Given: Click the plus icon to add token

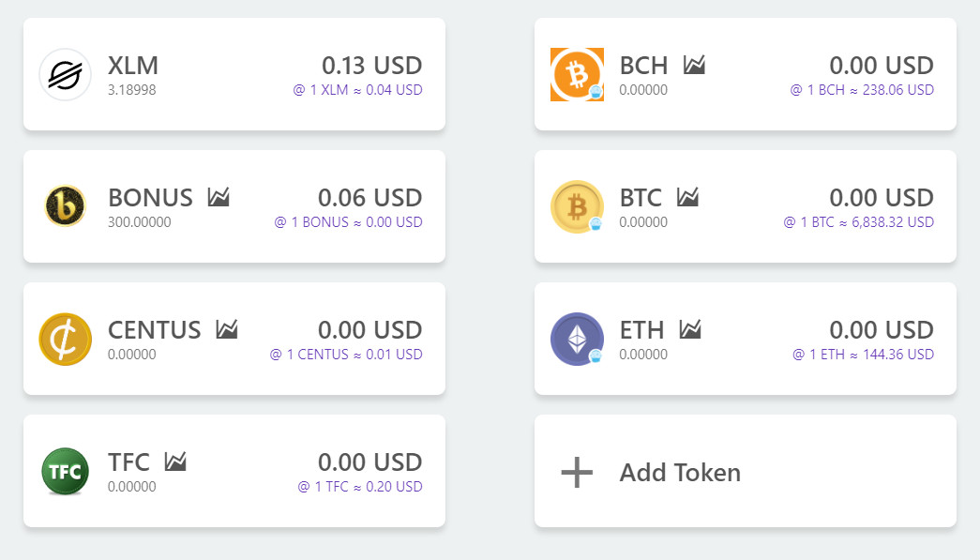Looking at the screenshot, I should tap(577, 472).
